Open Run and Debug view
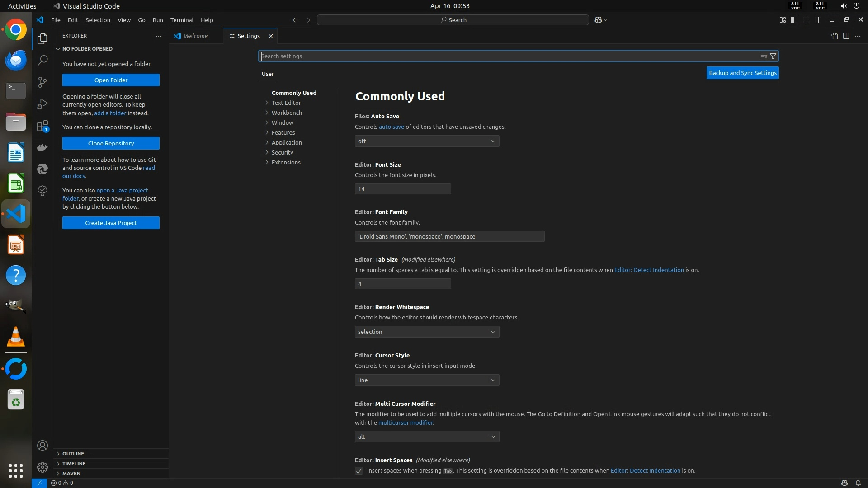This screenshot has height=488, width=868. pos(42,104)
